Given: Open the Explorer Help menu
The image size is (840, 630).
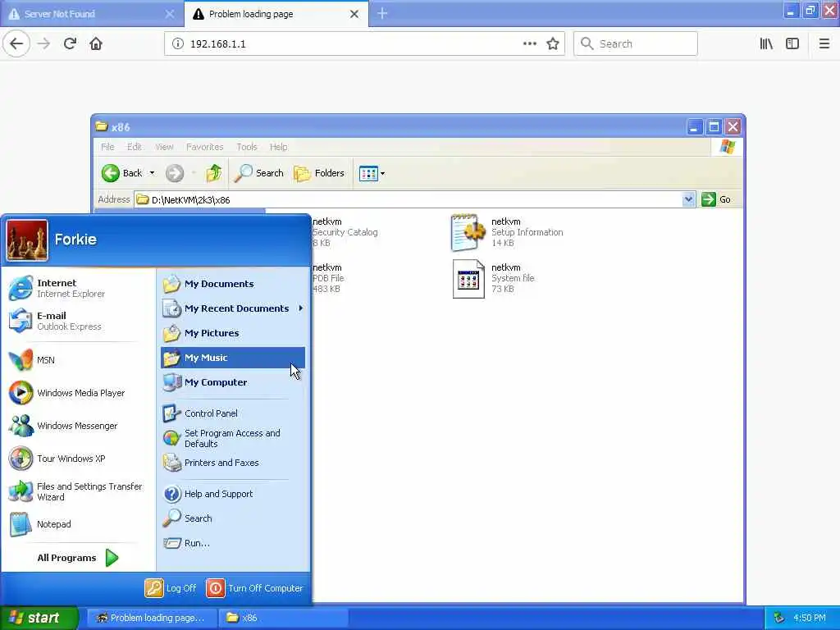Looking at the screenshot, I should 279,147.
